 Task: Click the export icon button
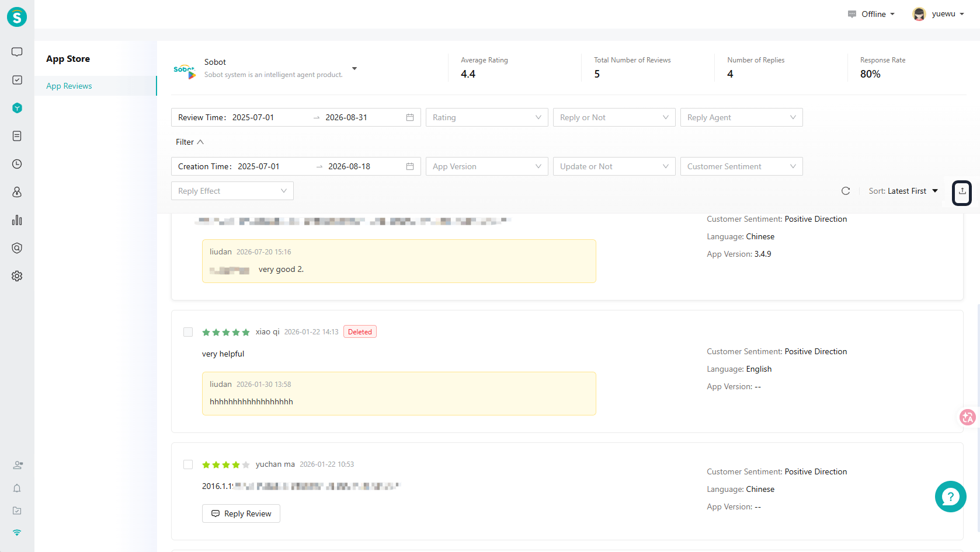click(962, 191)
